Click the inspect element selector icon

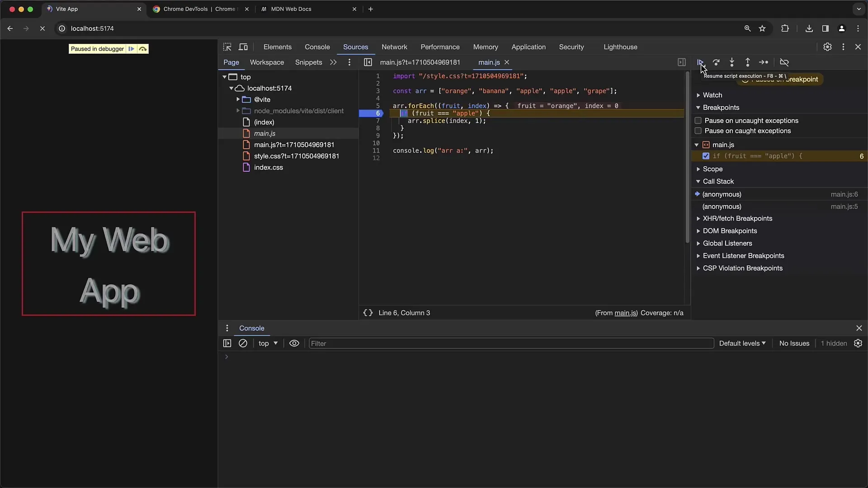point(227,47)
